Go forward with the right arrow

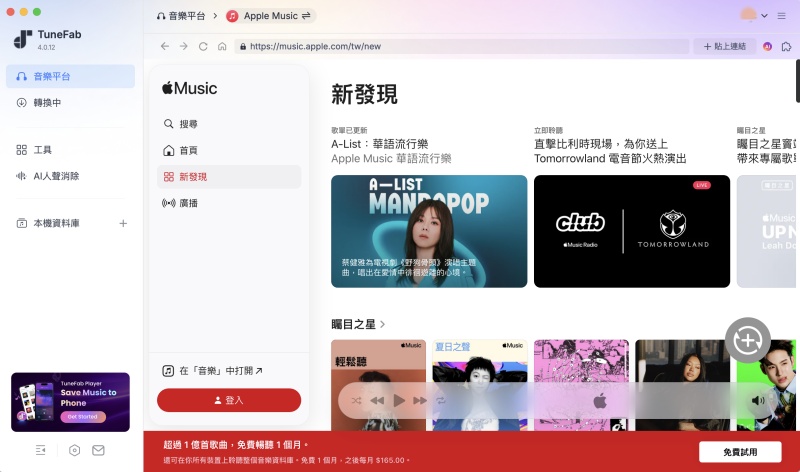[184, 46]
